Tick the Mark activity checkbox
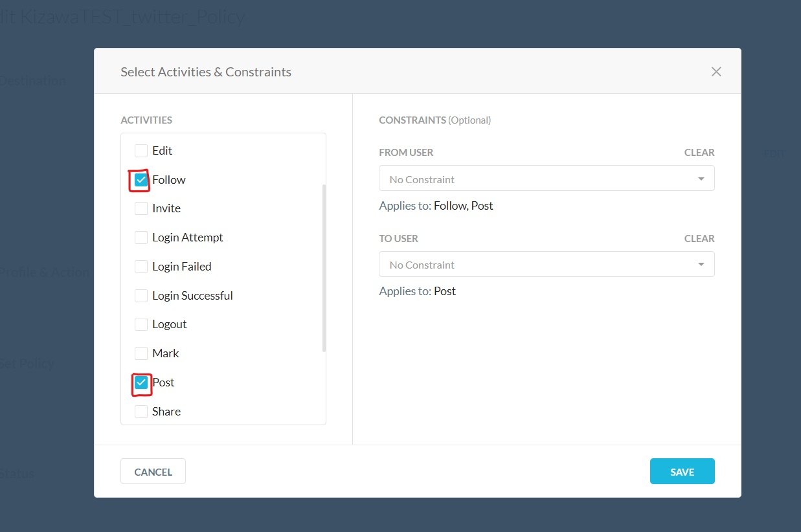Viewport: 801px width, 532px height. pyautogui.click(x=141, y=353)
